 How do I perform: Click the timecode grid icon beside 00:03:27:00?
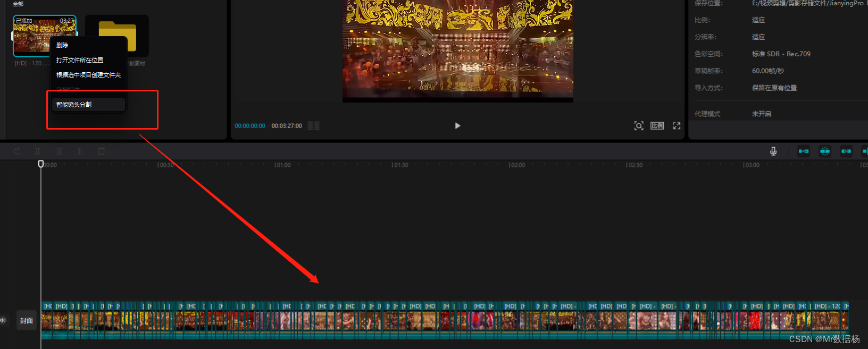click(314, 126)
